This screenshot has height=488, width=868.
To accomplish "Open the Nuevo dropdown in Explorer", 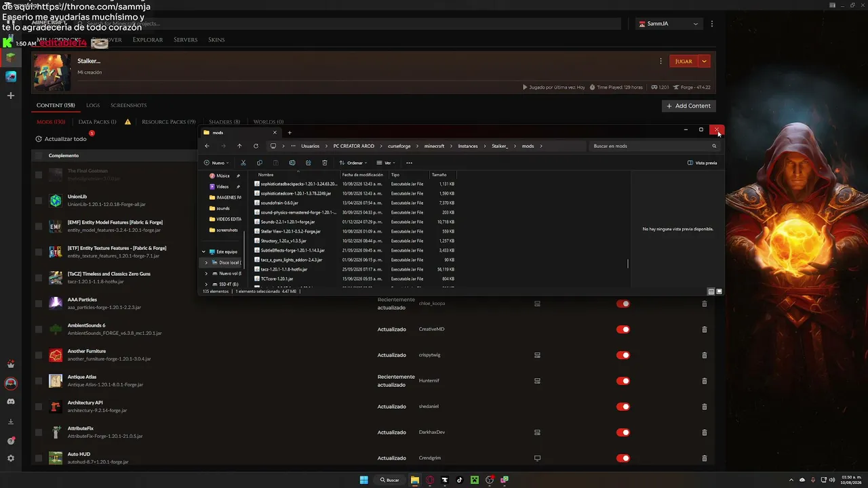I will tap(216, 163).
